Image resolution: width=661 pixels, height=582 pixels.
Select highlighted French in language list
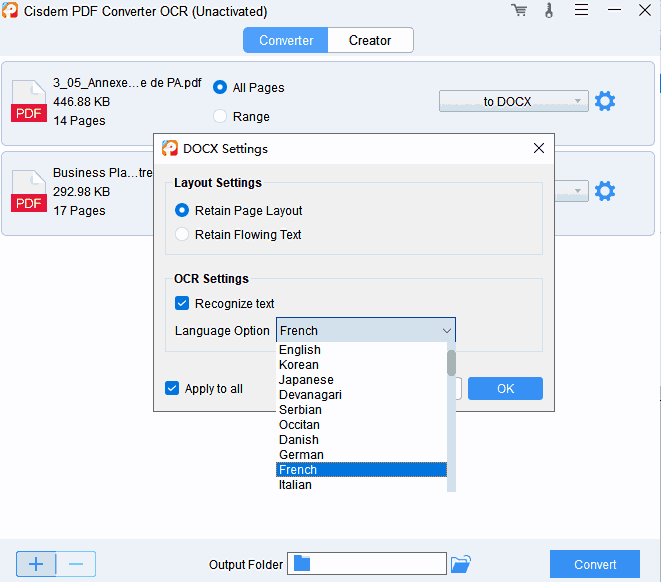point(361,469)
